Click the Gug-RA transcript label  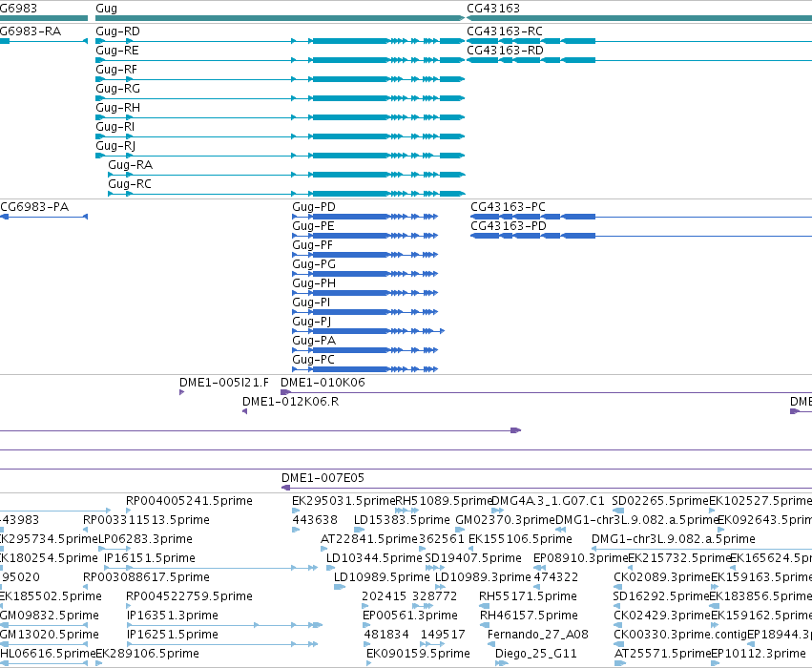tap(130, 165)
